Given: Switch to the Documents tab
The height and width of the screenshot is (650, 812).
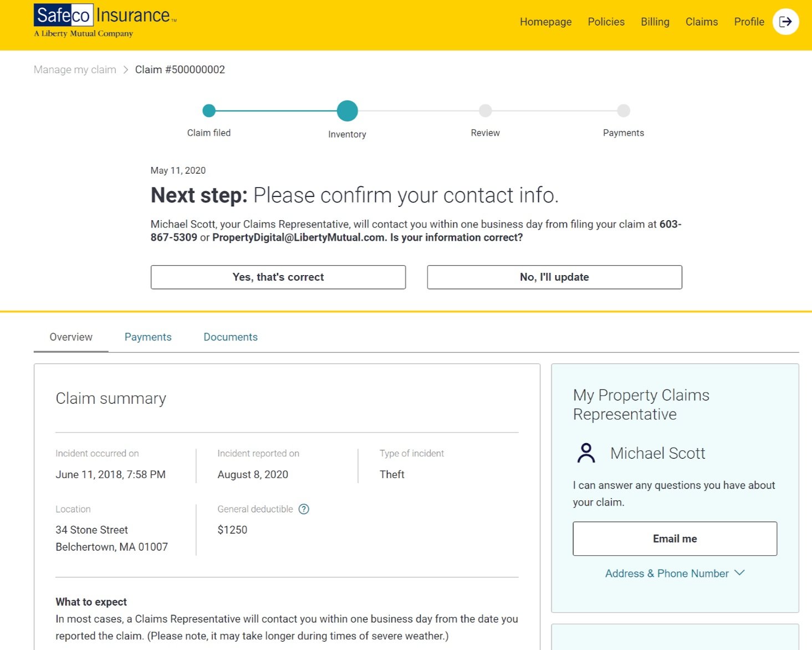Looking at the screenshot, I should pos(231,337).
